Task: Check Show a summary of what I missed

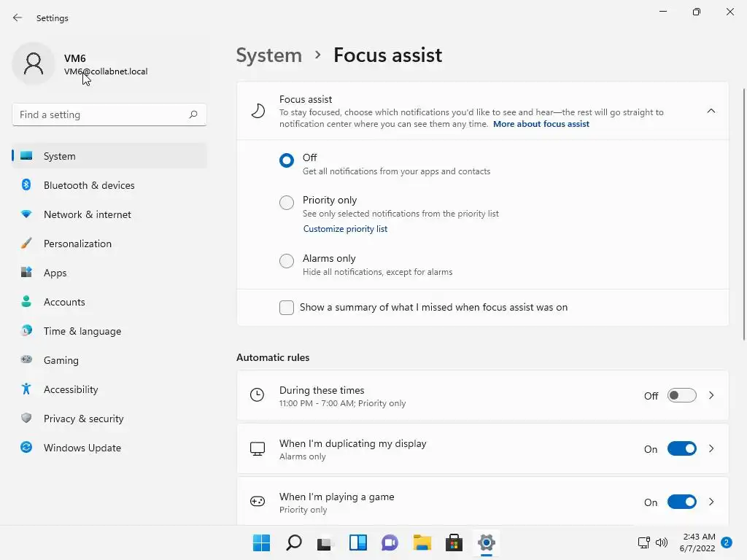Action: [287, 308]
